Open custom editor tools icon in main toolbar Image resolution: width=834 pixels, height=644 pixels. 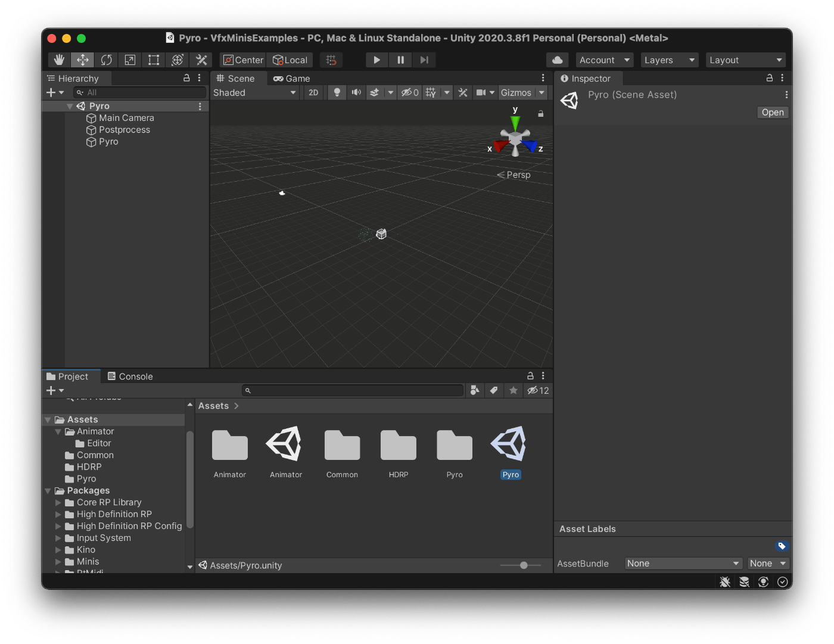coord(201,60)
